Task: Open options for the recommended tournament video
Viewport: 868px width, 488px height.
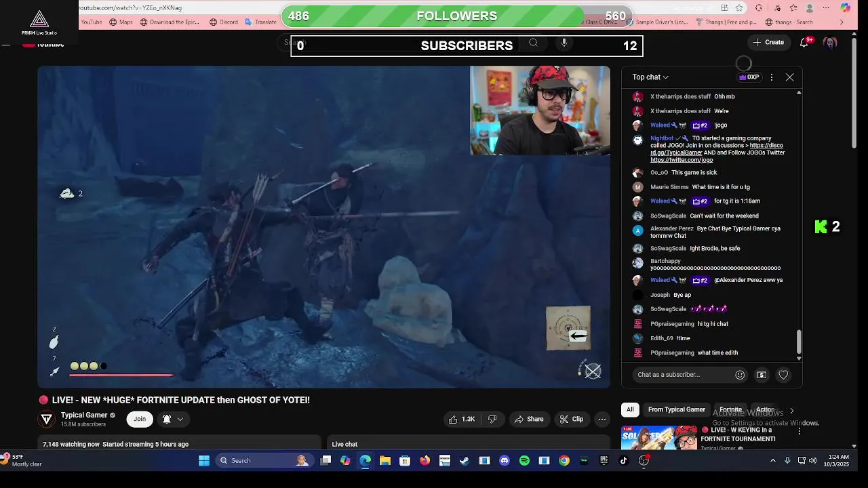Action: pyautogui.click(x=799, y=431)
